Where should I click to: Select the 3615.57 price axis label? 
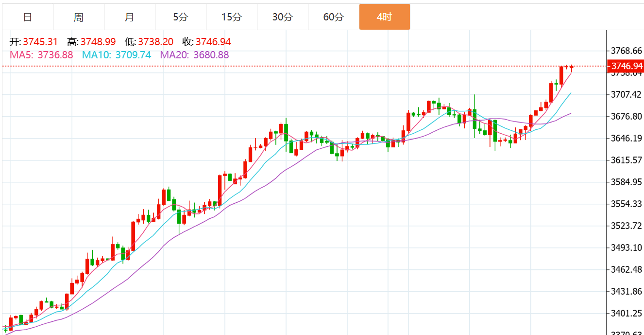click(627, 160)
